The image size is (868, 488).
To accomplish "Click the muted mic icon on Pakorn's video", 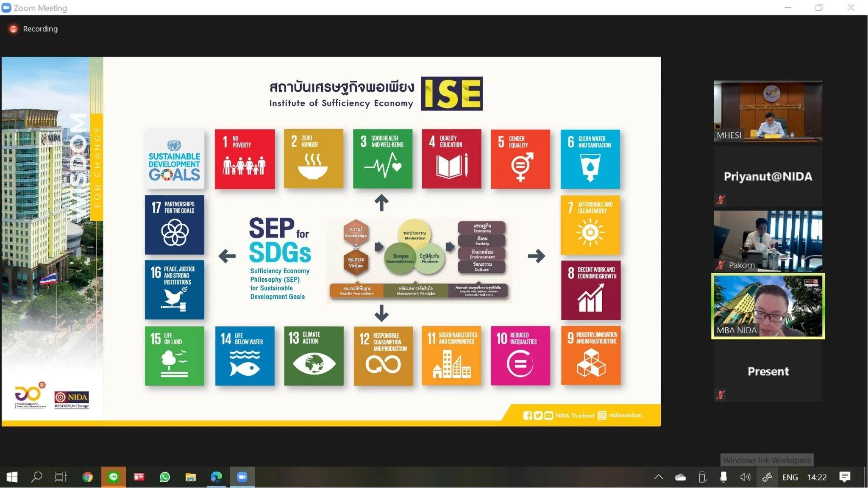I will tap(721, 265).
